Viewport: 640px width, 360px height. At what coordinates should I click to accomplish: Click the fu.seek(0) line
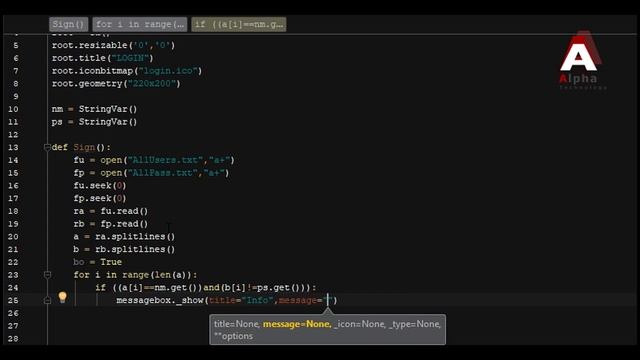coord(100,186)
